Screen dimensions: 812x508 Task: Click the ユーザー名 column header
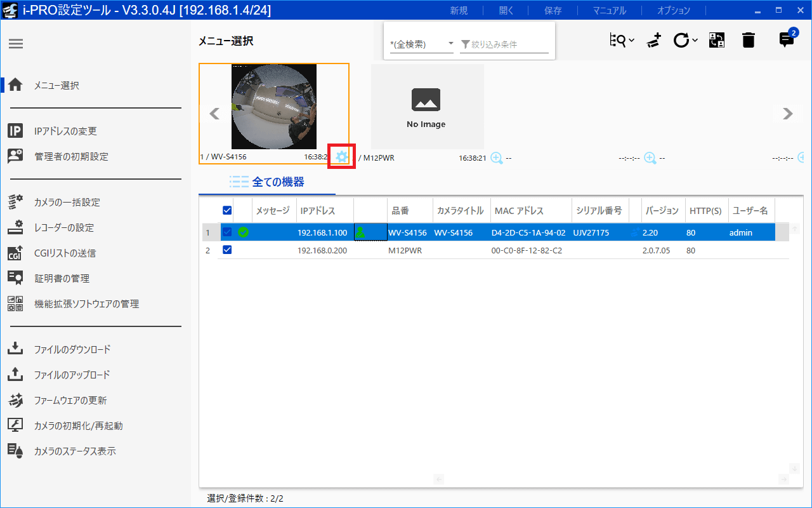751,211
